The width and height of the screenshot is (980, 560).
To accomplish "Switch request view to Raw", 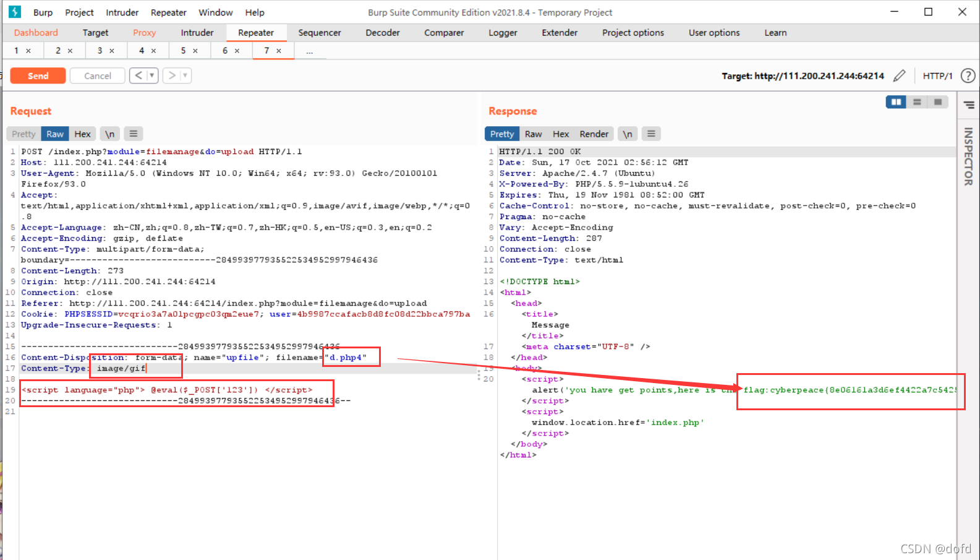I will click(55, 134).
